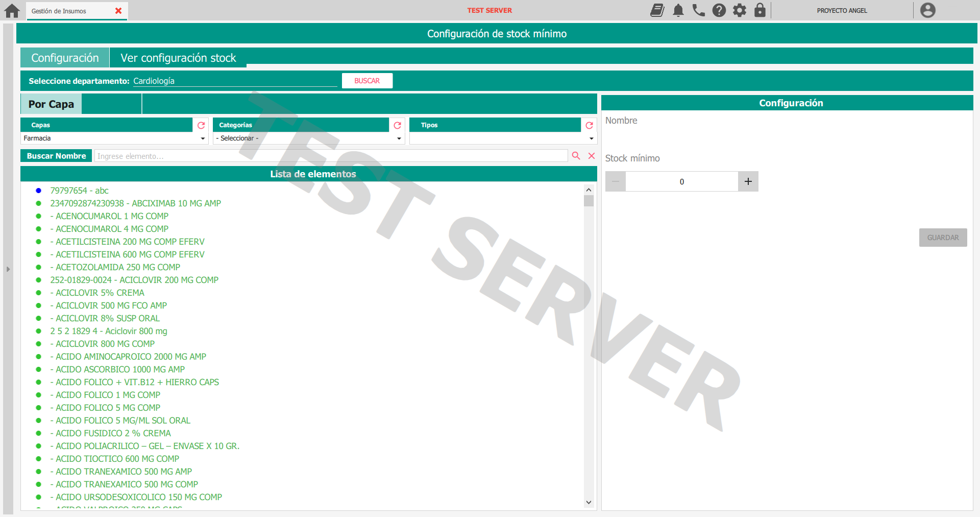Image resolution: width=980 pixels, height=517 pixels.
Task: Select ACICLOVIR 5% CREMA in the list
Action: [100, 293]
